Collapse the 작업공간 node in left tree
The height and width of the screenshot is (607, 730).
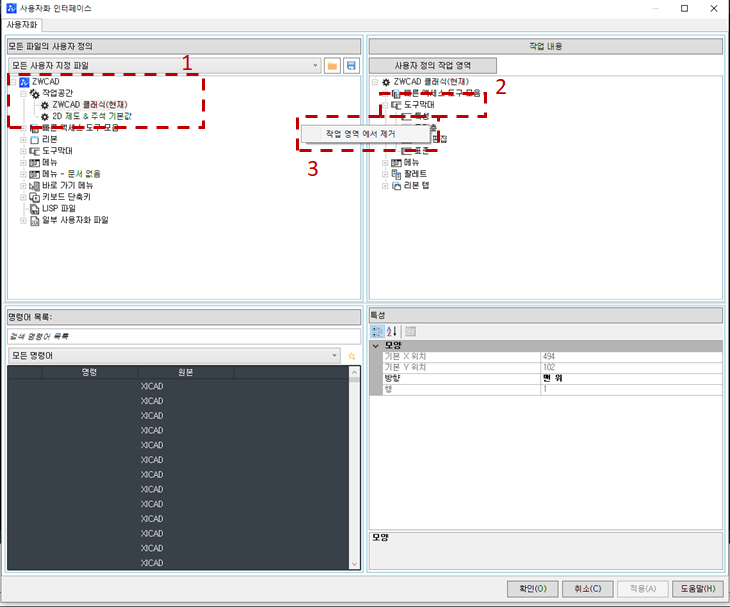pyautogui.click(x=23, y=94)
